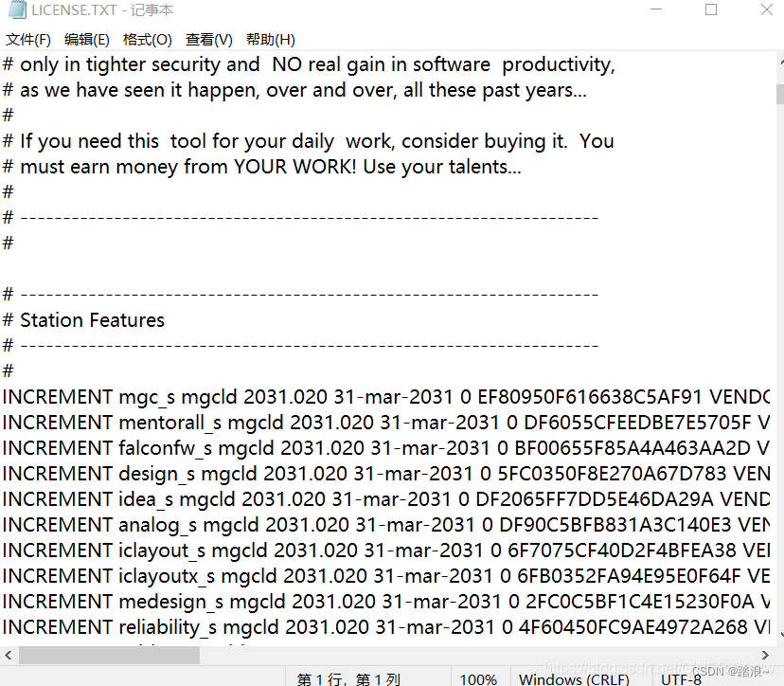Click the cursor position 第 1 行 status entry

348,679
